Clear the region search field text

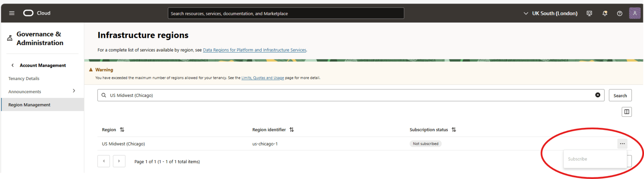597,95
